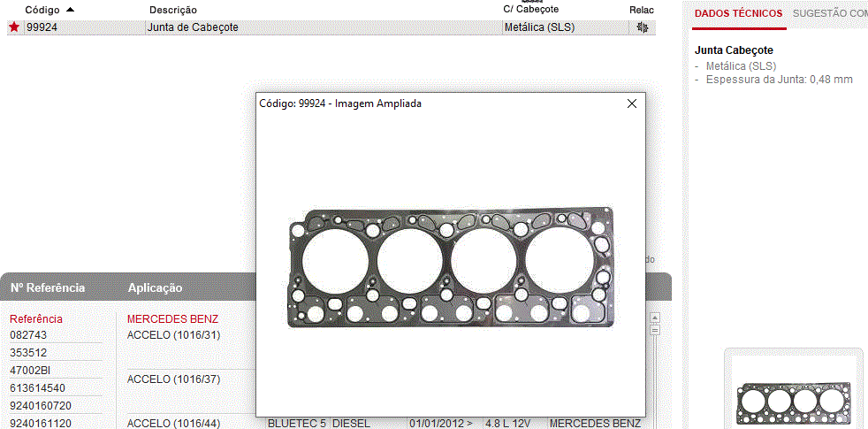Click the enlarged head gasket image
868x429 pixels.
pos(452,268)
